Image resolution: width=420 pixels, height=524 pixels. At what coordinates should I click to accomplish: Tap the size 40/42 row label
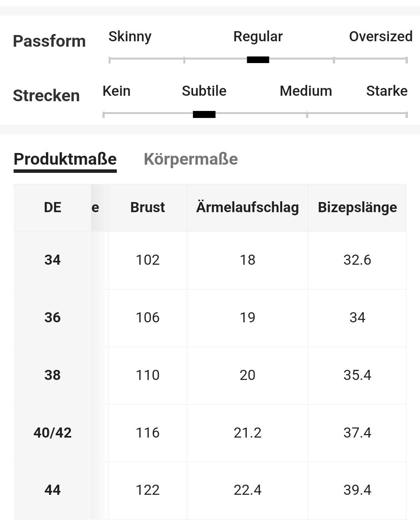(53, 433)
